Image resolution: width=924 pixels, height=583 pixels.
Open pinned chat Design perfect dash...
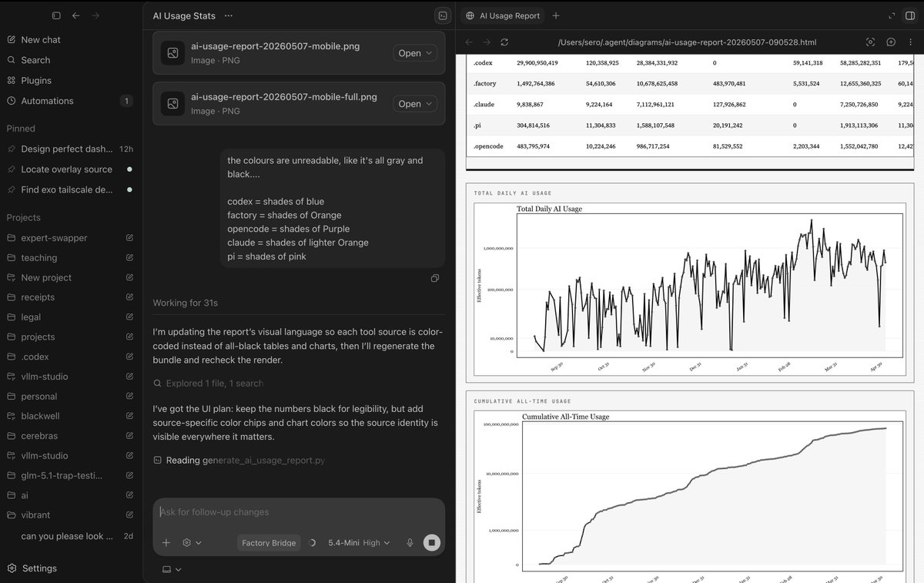(69, 149)
